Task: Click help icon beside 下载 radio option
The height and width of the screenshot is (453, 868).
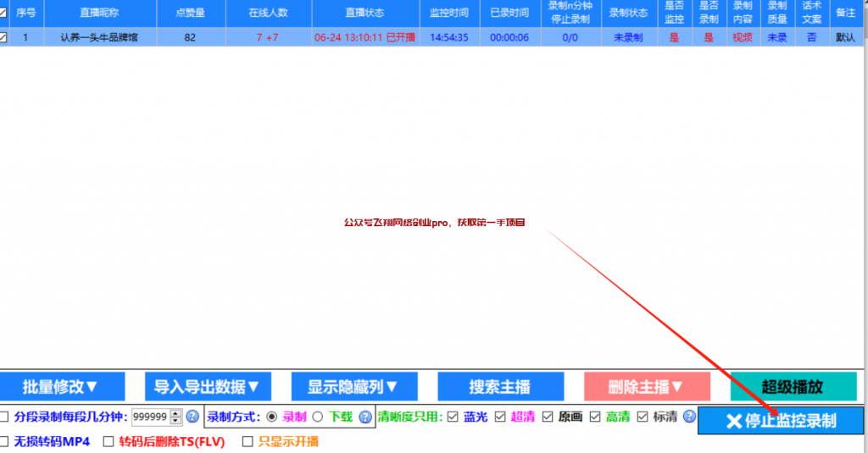Action: coord(365,417)
